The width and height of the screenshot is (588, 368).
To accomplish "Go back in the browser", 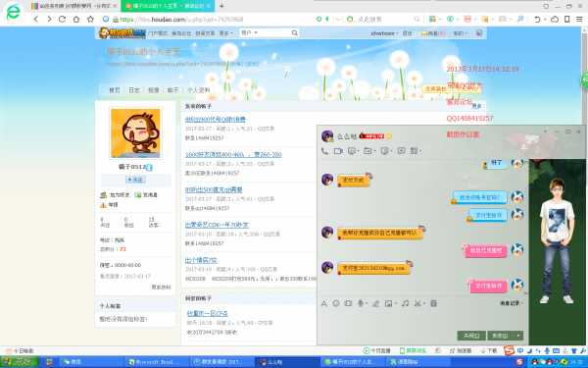I will click(x=36, y=19).
